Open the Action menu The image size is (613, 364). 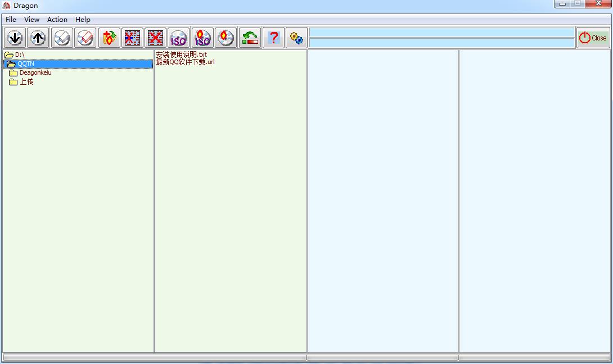pos(57,20)
